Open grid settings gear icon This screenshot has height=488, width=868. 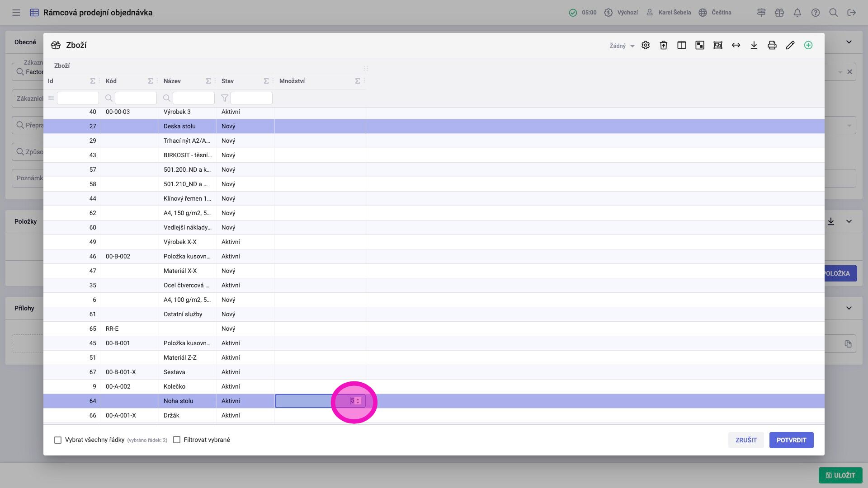(646, 45)
